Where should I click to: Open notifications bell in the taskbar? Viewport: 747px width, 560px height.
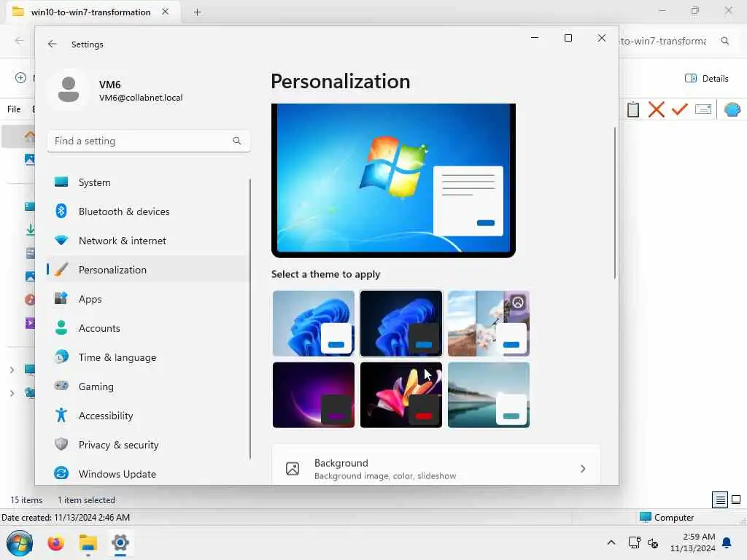point(727,542)
